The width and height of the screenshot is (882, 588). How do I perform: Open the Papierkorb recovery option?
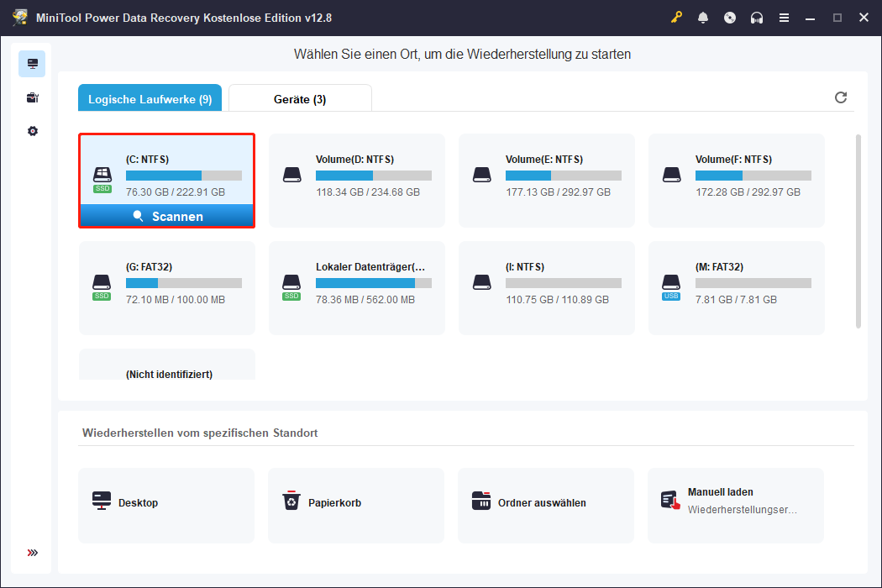[x=356, y=505]
